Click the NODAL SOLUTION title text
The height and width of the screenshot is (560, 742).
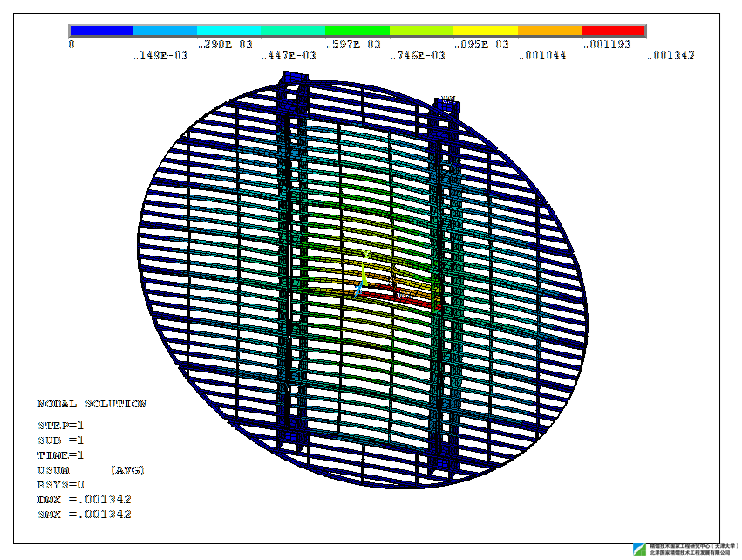(92, 404)
